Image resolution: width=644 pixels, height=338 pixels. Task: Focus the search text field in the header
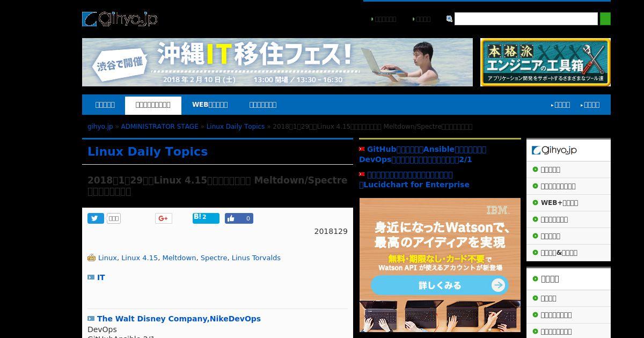pos(526,19)
